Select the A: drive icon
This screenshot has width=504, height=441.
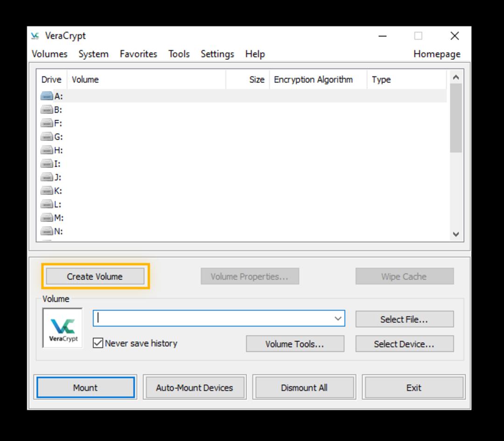click(47, 96)
